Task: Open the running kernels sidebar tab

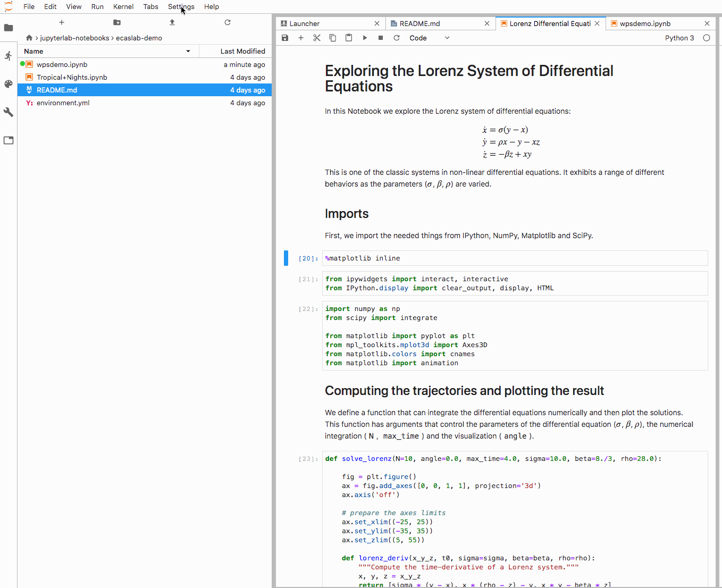Action: [x=9, y=56]
